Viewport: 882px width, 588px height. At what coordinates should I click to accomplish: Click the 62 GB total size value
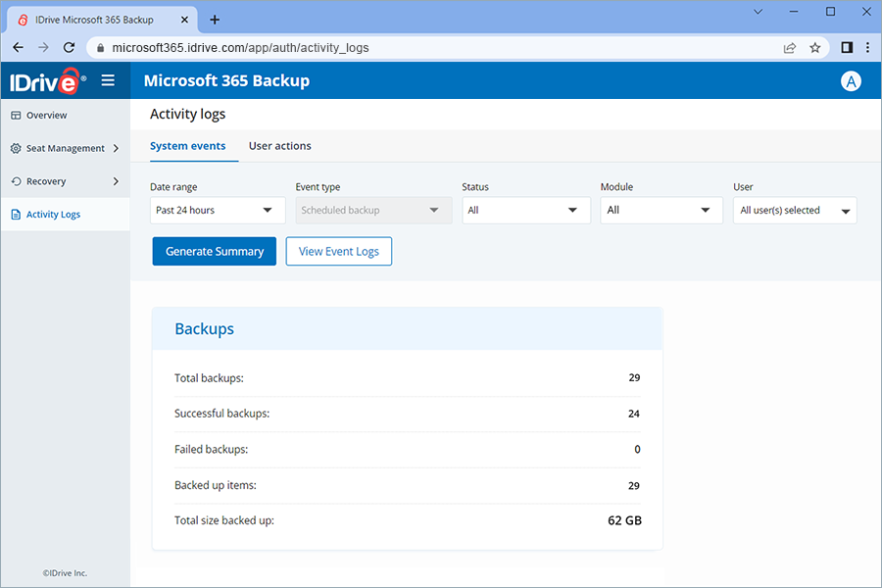pos(624,521)
